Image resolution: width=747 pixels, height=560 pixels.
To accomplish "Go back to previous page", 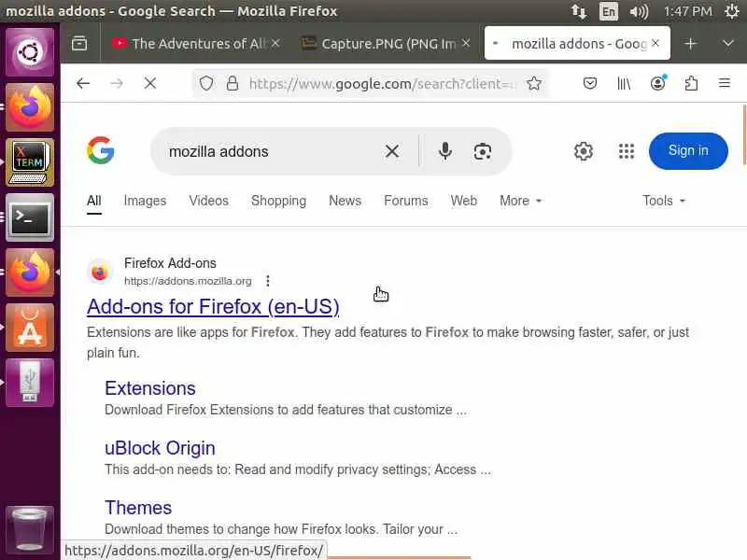I will 83,83.
